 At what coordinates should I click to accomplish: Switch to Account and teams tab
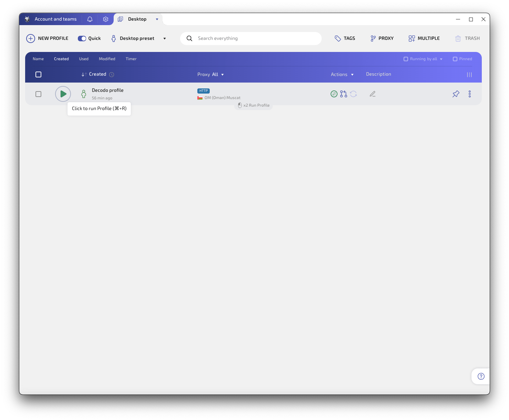tap(56, 19)
